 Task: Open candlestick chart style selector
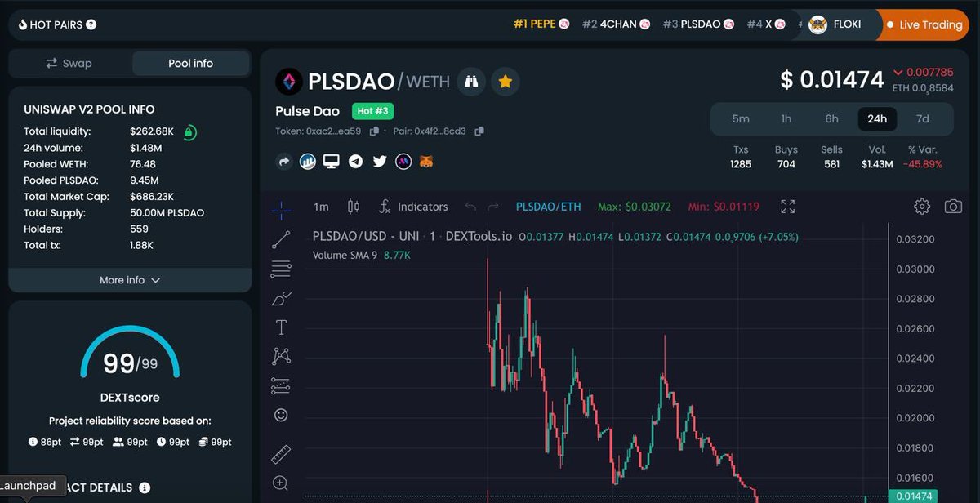[x=354, y=207]
